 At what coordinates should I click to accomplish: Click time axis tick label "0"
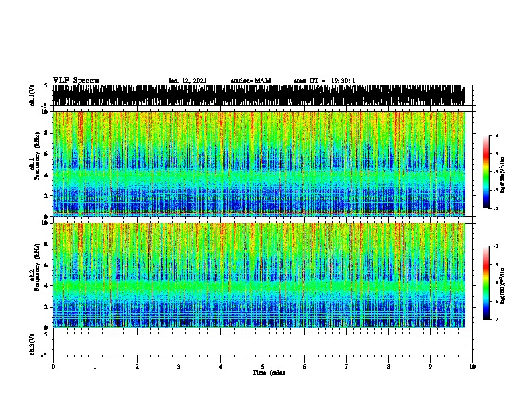pos(53,366)
